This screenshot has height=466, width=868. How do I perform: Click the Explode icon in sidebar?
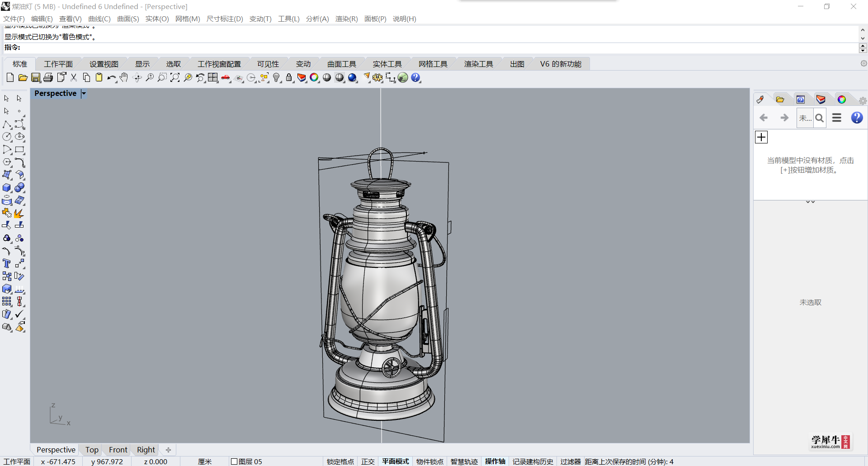coord(19,213)
